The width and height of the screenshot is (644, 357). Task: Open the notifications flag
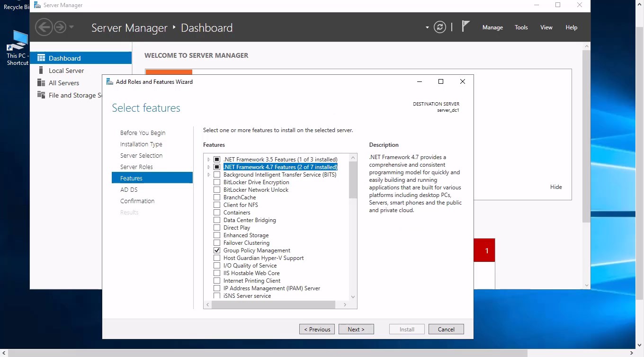point(465,27)
